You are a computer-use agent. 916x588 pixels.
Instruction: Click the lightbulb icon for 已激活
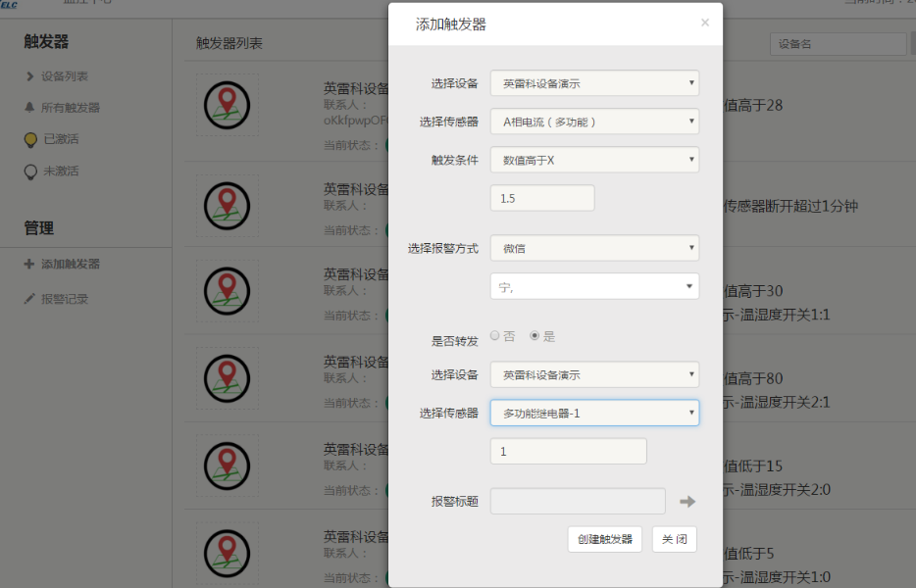pos(30,139)
